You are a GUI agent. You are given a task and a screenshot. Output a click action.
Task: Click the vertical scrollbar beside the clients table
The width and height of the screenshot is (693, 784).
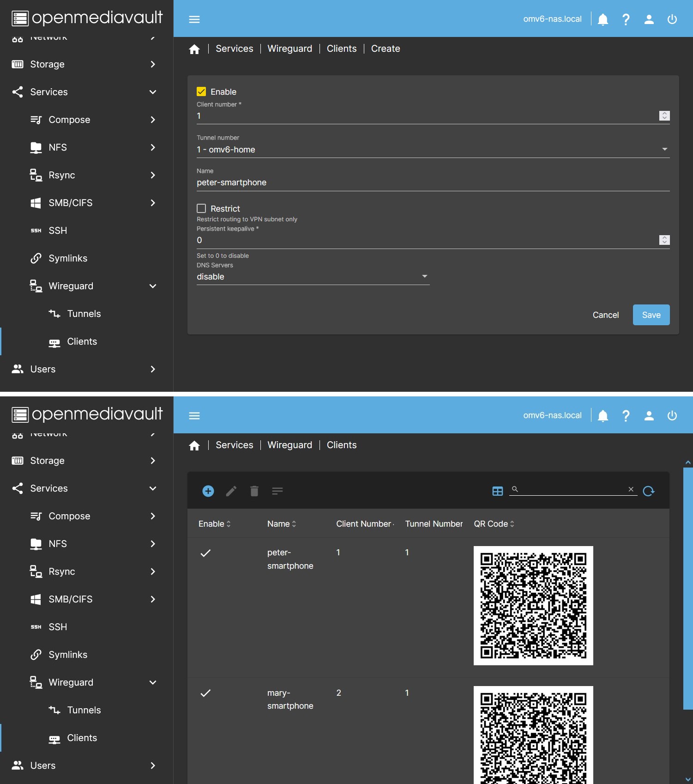(687, 587)
